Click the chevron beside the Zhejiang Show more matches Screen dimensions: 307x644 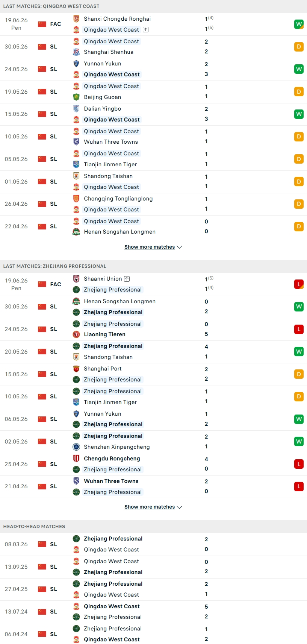click(x=180, y=507)
